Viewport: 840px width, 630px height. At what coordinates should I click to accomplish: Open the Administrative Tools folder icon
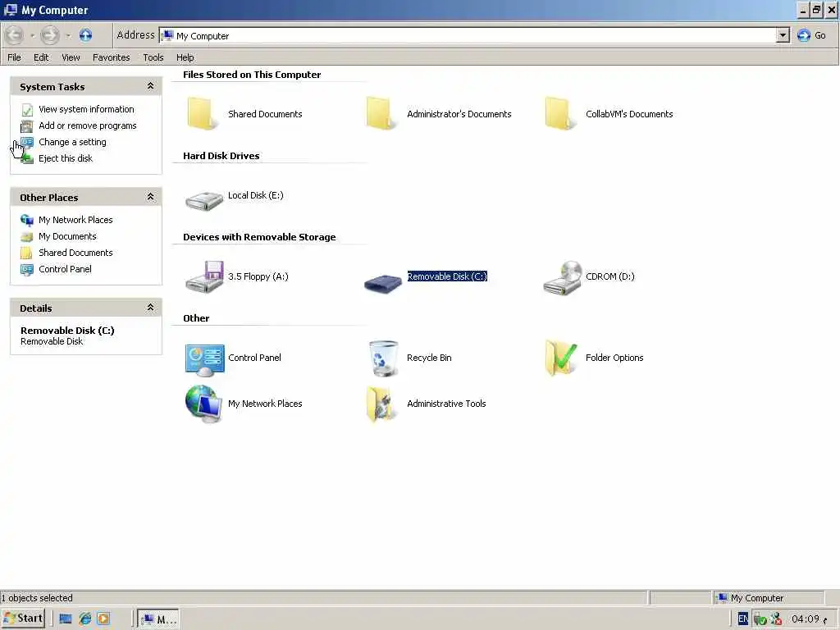coord(381,404)
